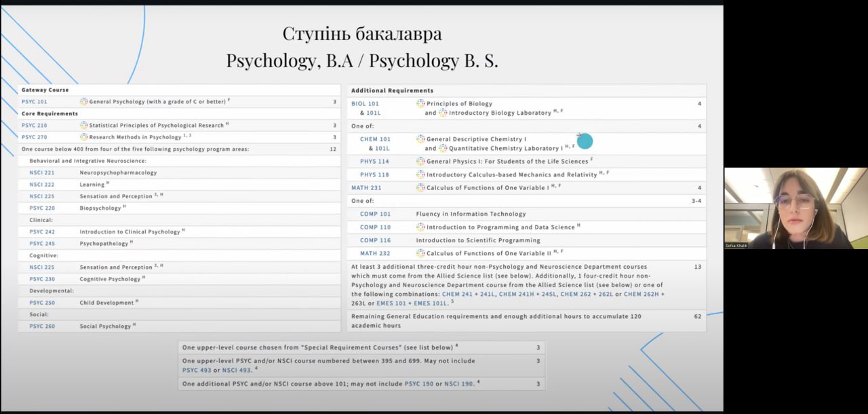Open the PSYC 101 course link

(34, 102)
